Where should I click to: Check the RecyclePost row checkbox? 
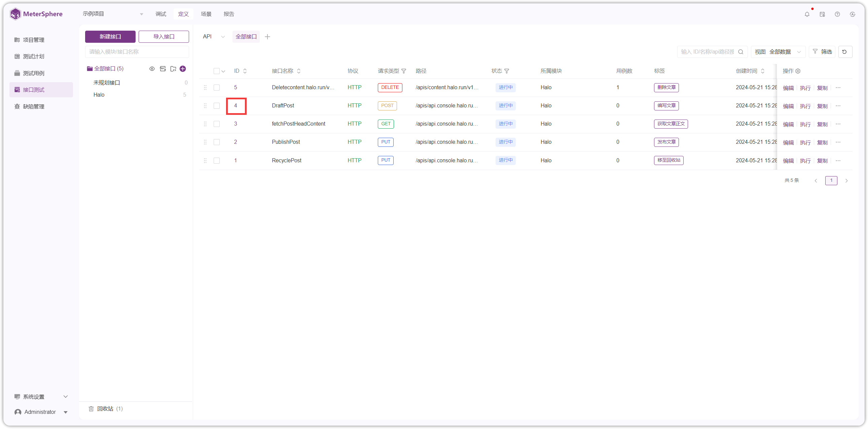pos(216,161)
